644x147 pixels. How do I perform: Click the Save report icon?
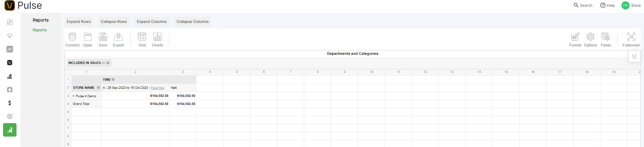[103, 37]
